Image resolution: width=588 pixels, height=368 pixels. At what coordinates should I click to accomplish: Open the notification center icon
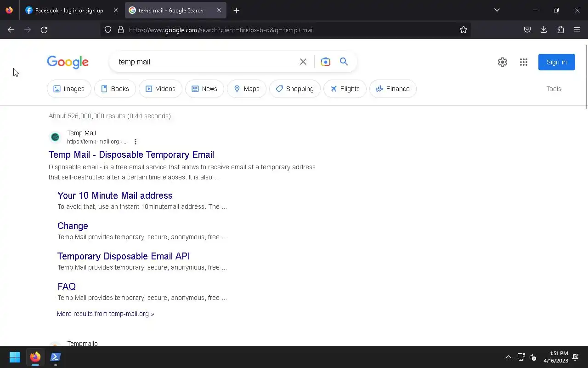coord(576,357)
